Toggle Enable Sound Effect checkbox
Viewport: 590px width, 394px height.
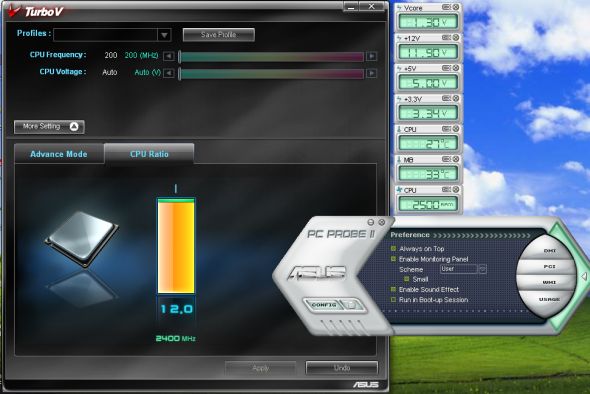pyautogui.click(x=394, y=289)
